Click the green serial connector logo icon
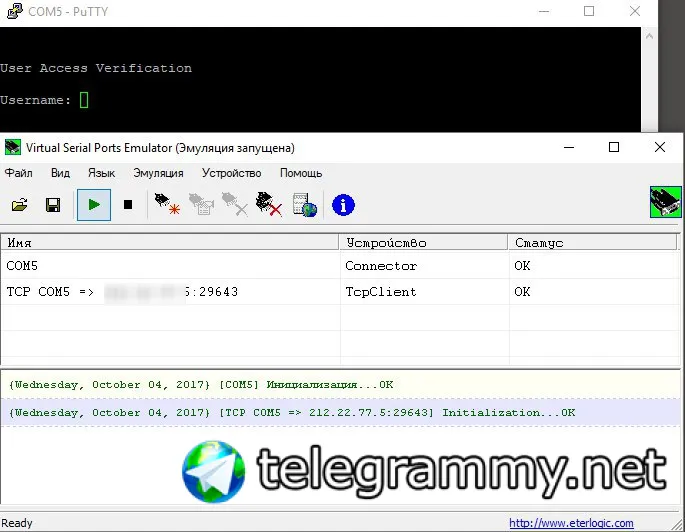685x532 pixels. 665,201
